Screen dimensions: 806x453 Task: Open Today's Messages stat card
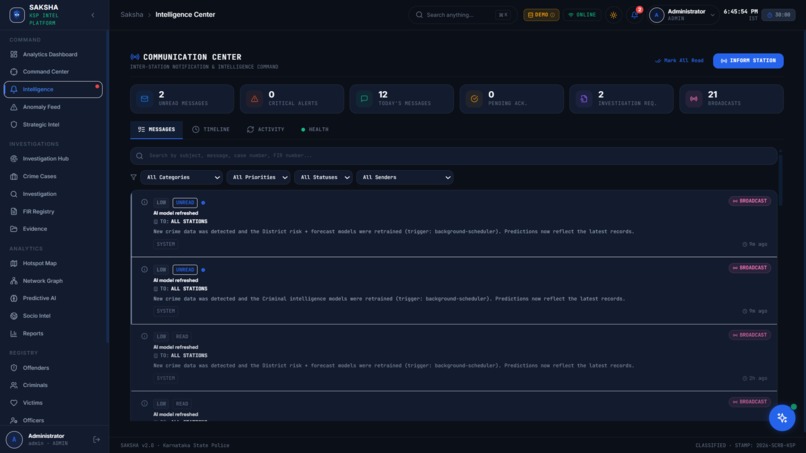pyautogui.click(x=401, y=99)
